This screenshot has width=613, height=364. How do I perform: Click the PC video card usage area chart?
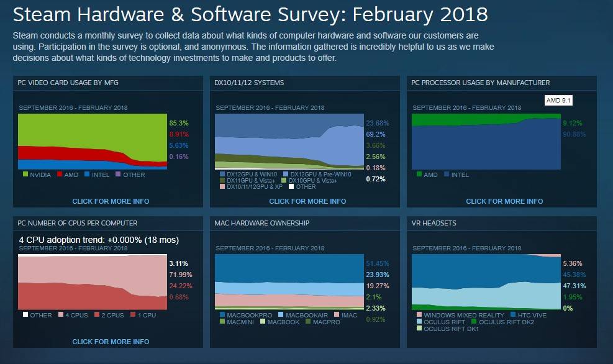pos(93,142)
